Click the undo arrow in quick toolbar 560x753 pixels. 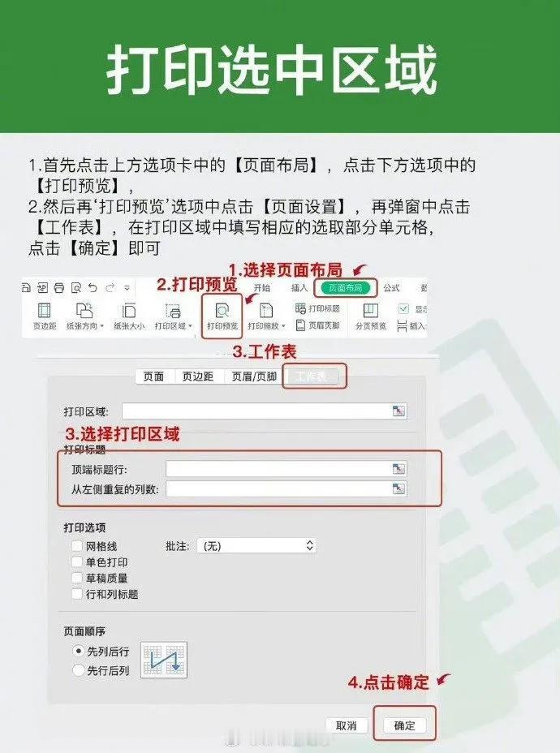[x=93, y=288]
